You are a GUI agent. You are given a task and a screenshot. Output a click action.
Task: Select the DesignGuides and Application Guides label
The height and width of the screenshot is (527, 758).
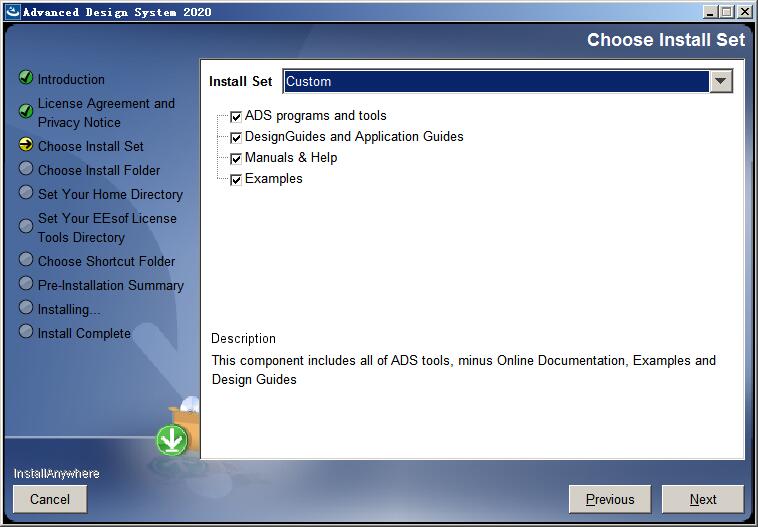pyautogui.click(x=354, y=137)
